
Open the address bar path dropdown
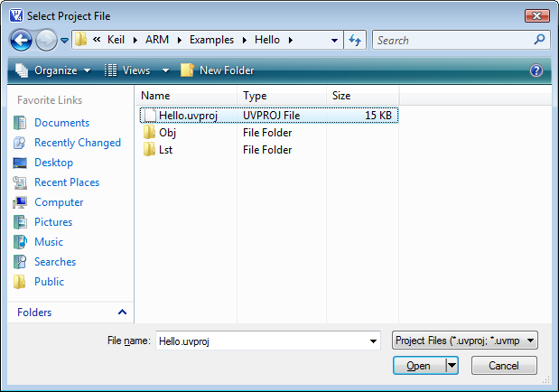[x=334, y=40]
